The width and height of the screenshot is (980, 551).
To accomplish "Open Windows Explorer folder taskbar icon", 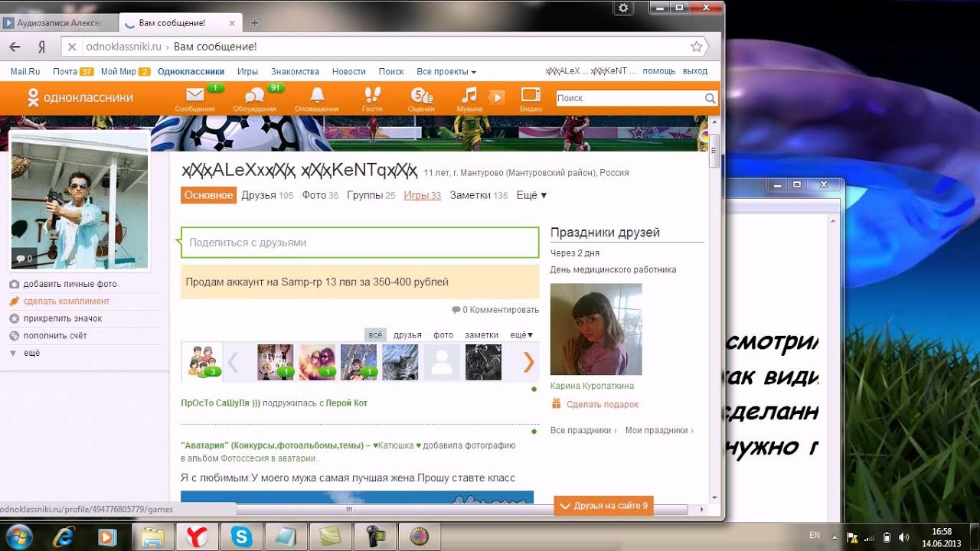I will coord(153,536).
